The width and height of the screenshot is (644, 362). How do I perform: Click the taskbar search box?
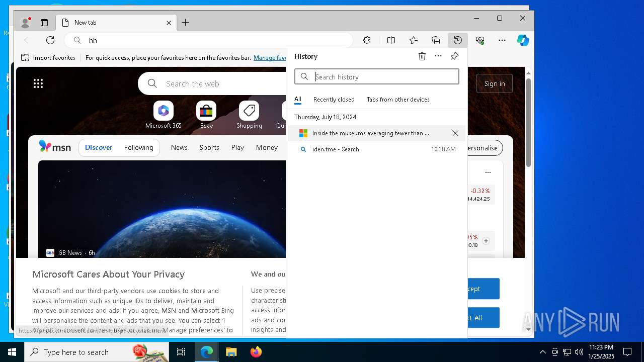point(97,352)
